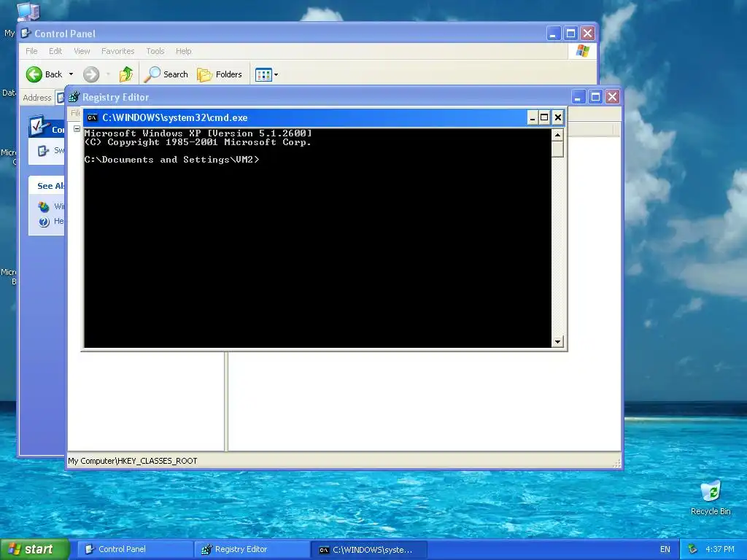The image size is (747, 560).
Task: Open the View menu in Control Panel
Action: pyautogui.click(x=82, y=51)
